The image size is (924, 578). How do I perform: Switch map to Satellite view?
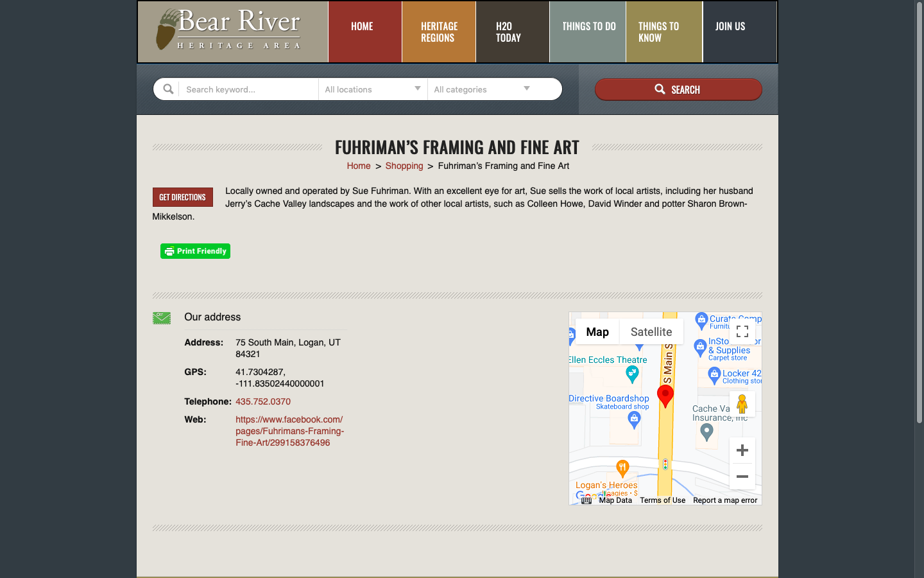point(651,332)
